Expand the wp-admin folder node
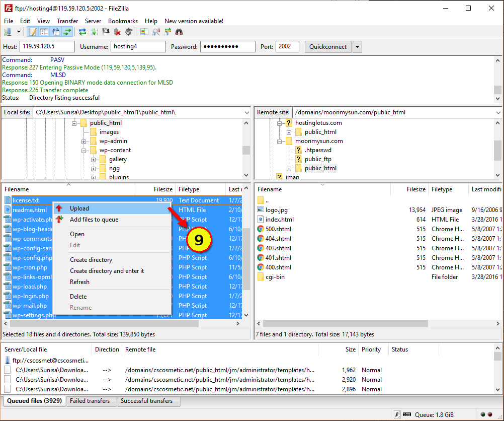 [x=83, y=142]
